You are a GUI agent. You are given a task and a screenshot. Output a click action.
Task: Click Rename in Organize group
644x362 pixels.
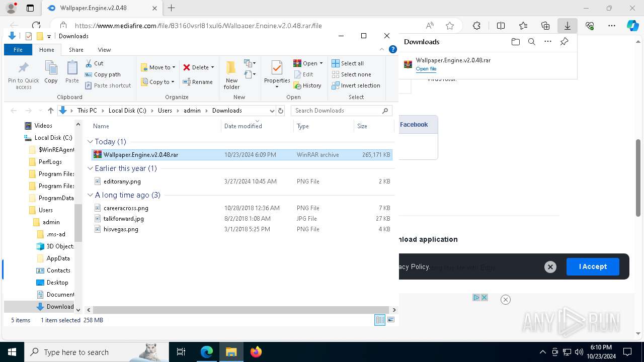tap(198, 82)
